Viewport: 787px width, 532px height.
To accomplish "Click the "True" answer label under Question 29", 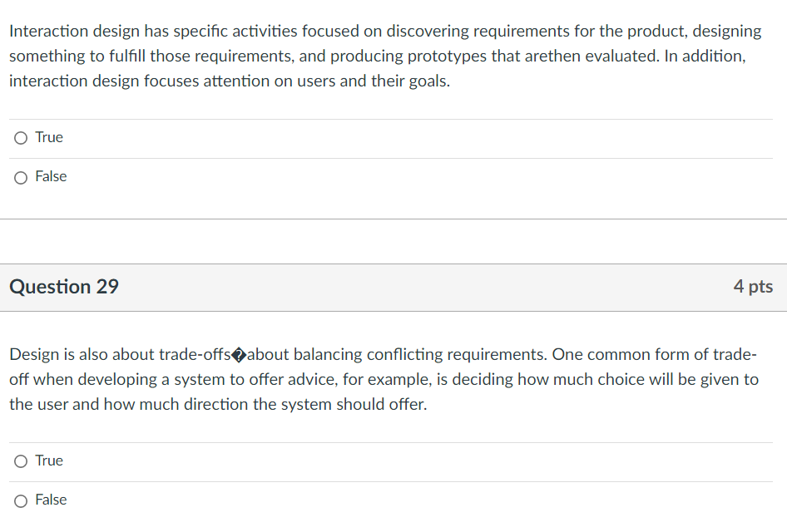I will pyautogui.click(x=48, y=461).
